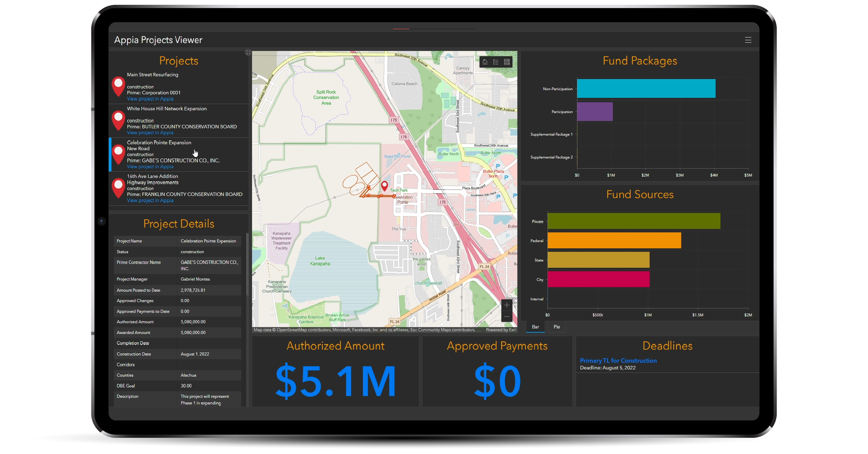Viewport: 868px width, 454px height.
Task: Open Primary TL for Construction deadline link
Action: pos(618,361)
